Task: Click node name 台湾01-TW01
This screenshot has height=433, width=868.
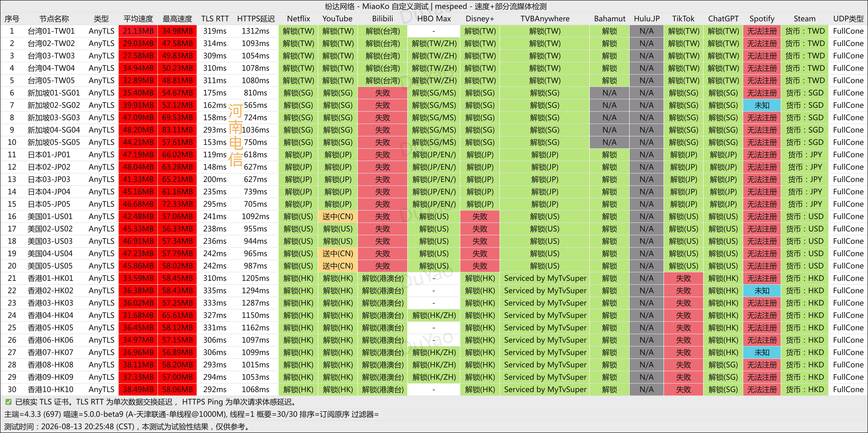Action: [51, 31]
